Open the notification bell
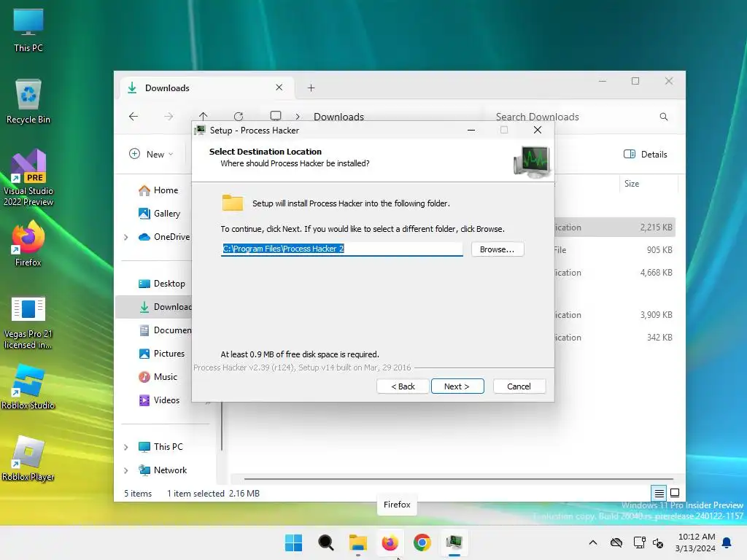The width and height of the screenshot is (747, 560). [x=727, y=542]
